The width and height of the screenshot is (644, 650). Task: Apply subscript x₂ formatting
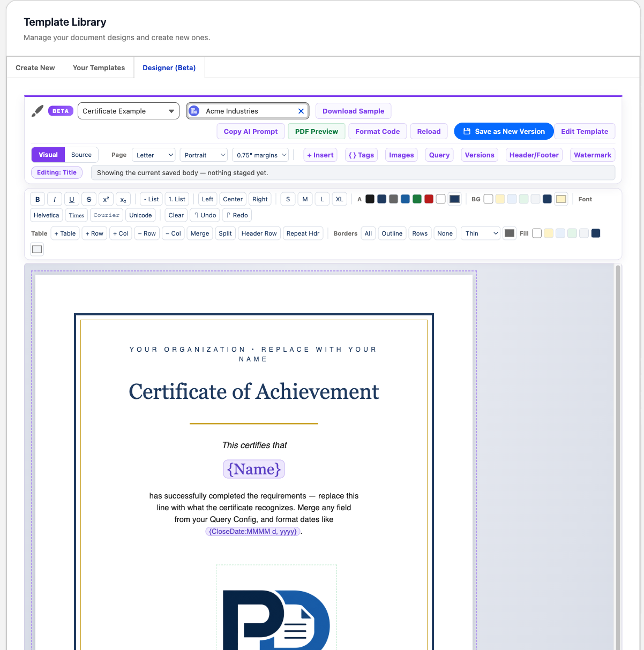pyautogui.click(x=123, y=199)
